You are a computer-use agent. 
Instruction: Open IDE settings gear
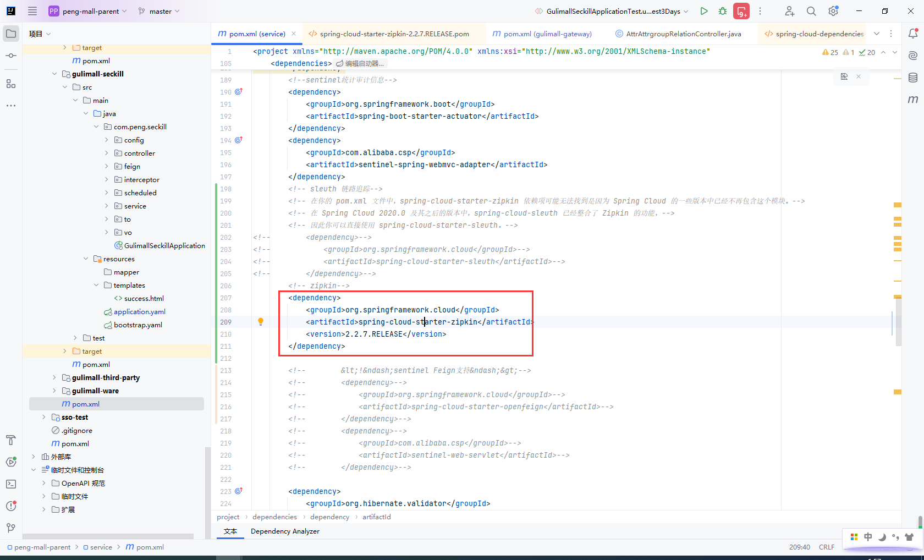[x=833, y=11]
